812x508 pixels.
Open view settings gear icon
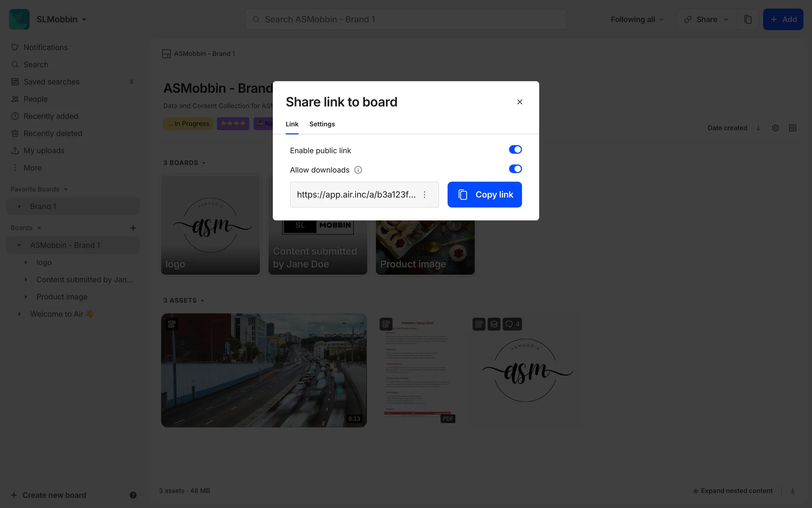[x=775, y=128]
